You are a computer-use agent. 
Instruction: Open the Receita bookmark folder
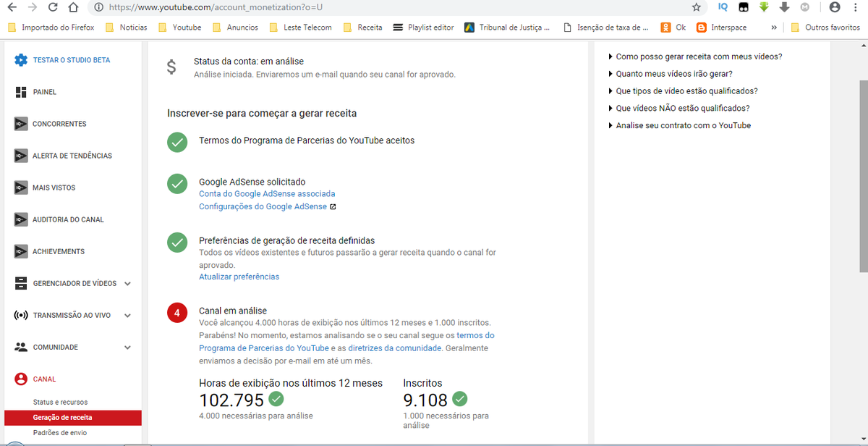(362, 27)
